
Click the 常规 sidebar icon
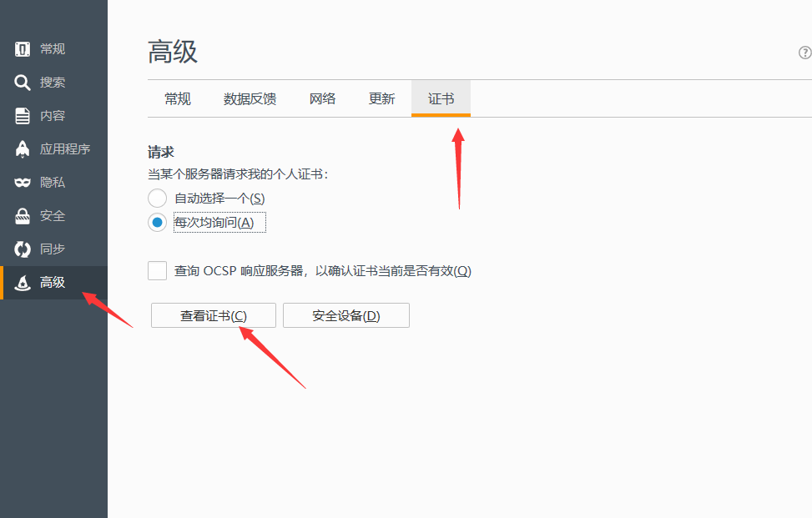click(23, 49)
